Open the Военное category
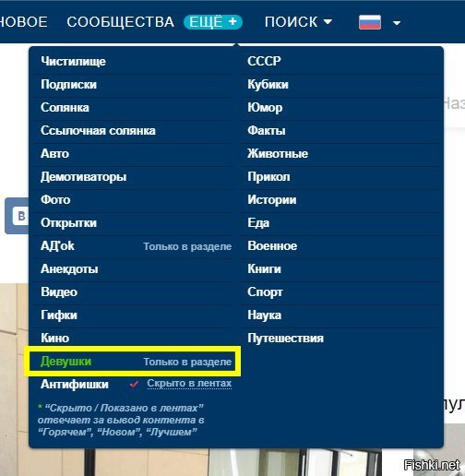 272,245
